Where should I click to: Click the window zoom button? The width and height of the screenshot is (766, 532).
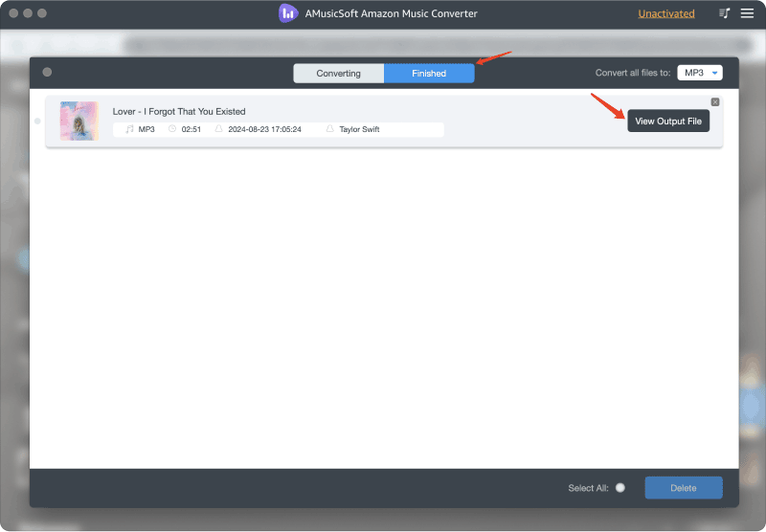click(42, 13)
